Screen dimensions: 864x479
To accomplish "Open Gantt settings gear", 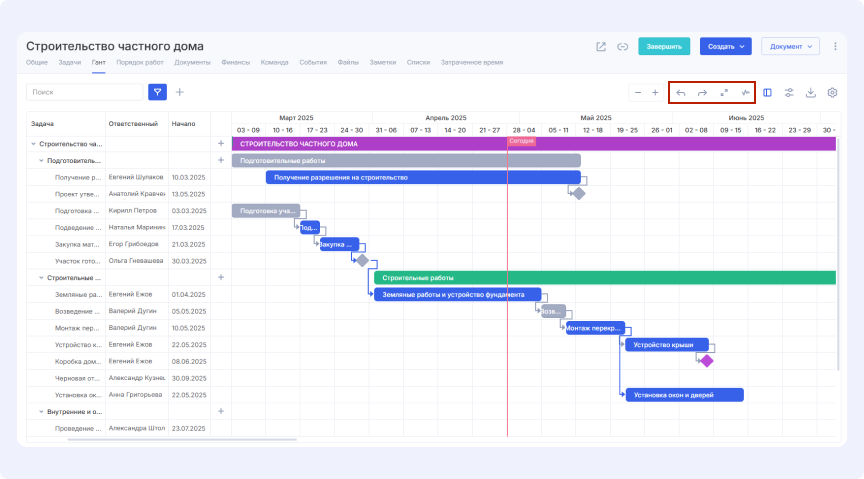I will 833,93.
